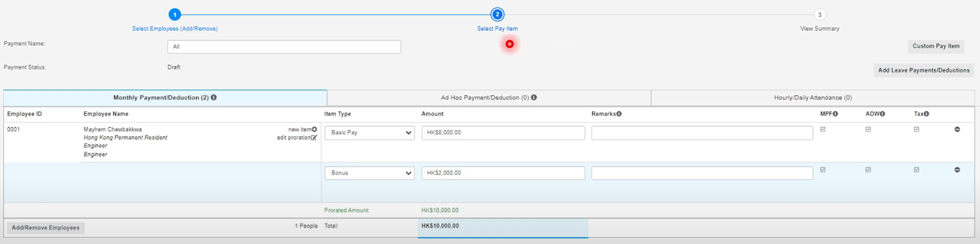Go to step 3 circle
This screenshot has width=980, height=244.
(x=820, y=15)
